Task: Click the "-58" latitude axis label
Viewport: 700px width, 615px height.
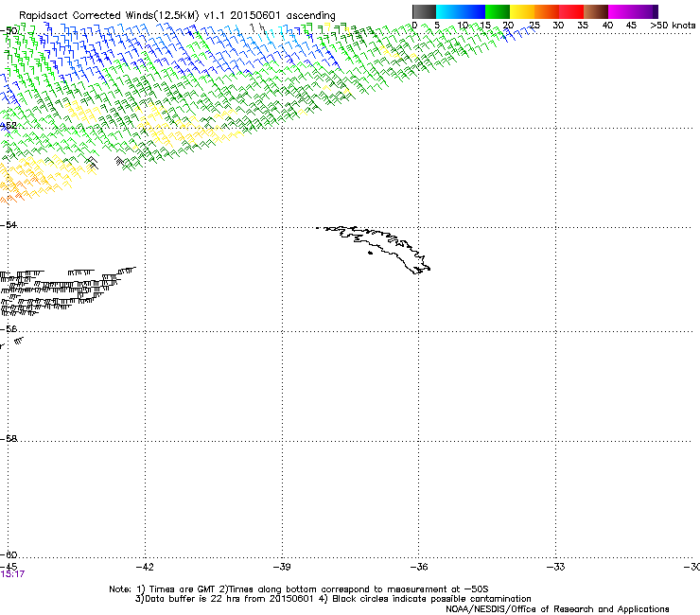Action: [x=9, y=439]
